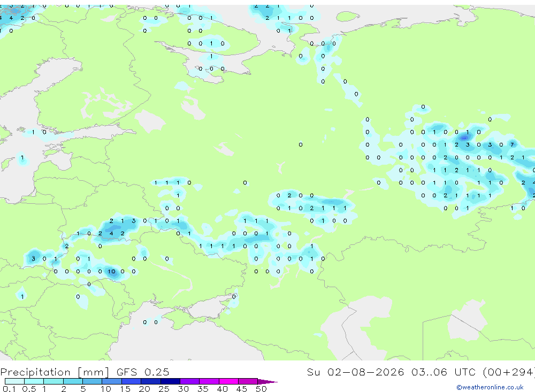Image resolution: width=535 pixels, height=392 pixels.
Task: Click the 2–5 mm legend color segment
Action: pyautogui.click(x=73, y=381)
